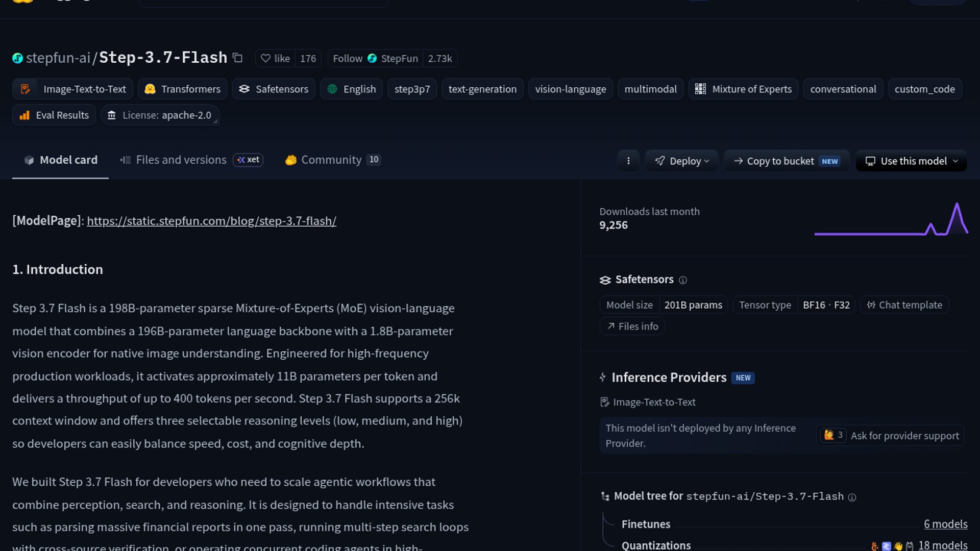Open the Use this model dropdown
This screenshot has width=980, height=551.
point(911,161)
